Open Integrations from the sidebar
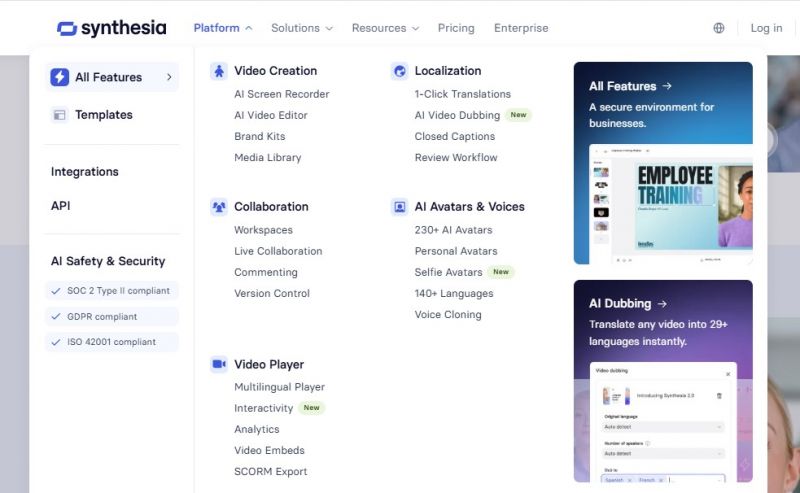This screenshot has height=493, width=800. [85, 172]
